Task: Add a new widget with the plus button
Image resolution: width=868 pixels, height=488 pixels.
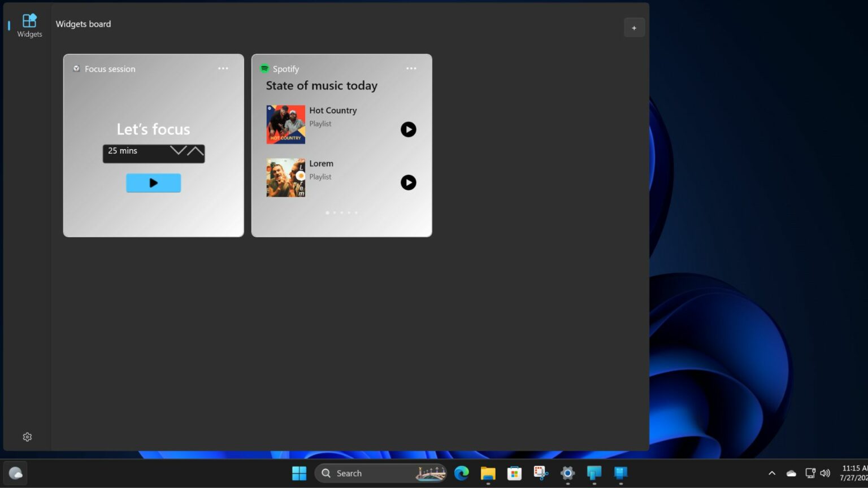Action: pyautogui.click(x=634, y=27)
